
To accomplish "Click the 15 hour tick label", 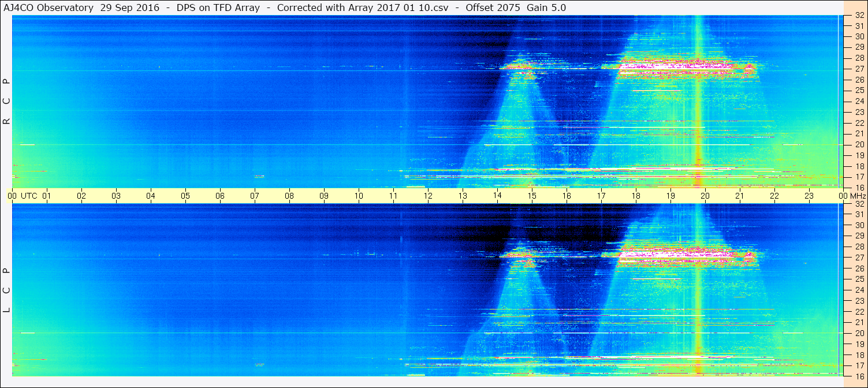I will pyautogui.click(x=532, y=196).
